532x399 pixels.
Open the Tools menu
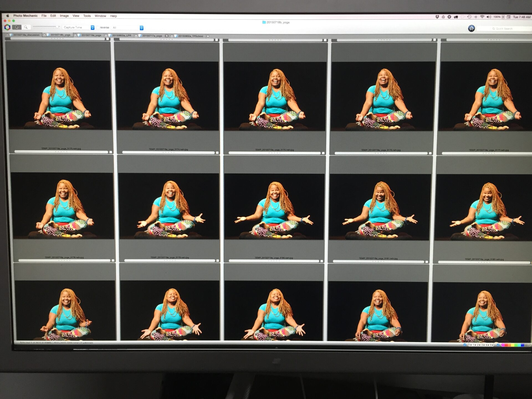point(87,16)
